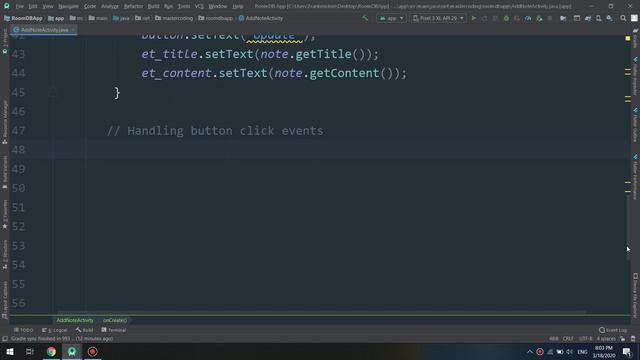This screenshot has height=360, width=640.
Task: Click the Make Project hammer icon
Action: [x=365, y=18]
